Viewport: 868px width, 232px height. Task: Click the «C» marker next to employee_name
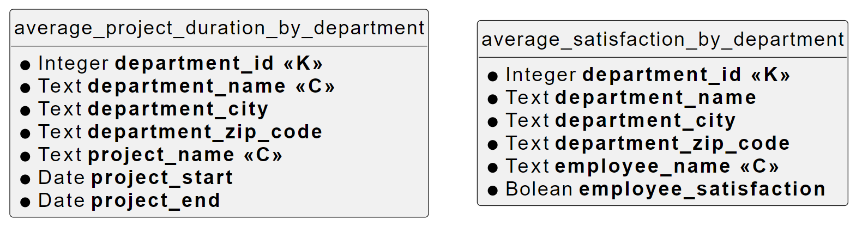pyautogui.click(x=759, y=166)
